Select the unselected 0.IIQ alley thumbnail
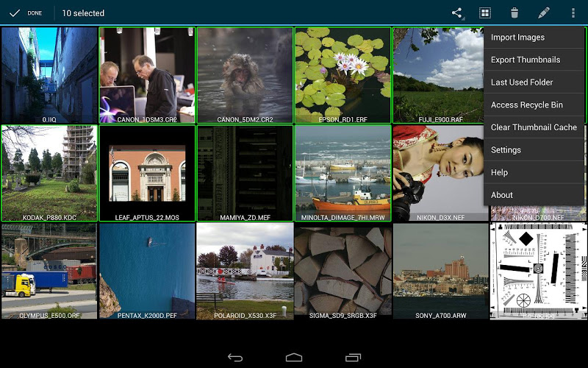 click(x=49, y=75)
